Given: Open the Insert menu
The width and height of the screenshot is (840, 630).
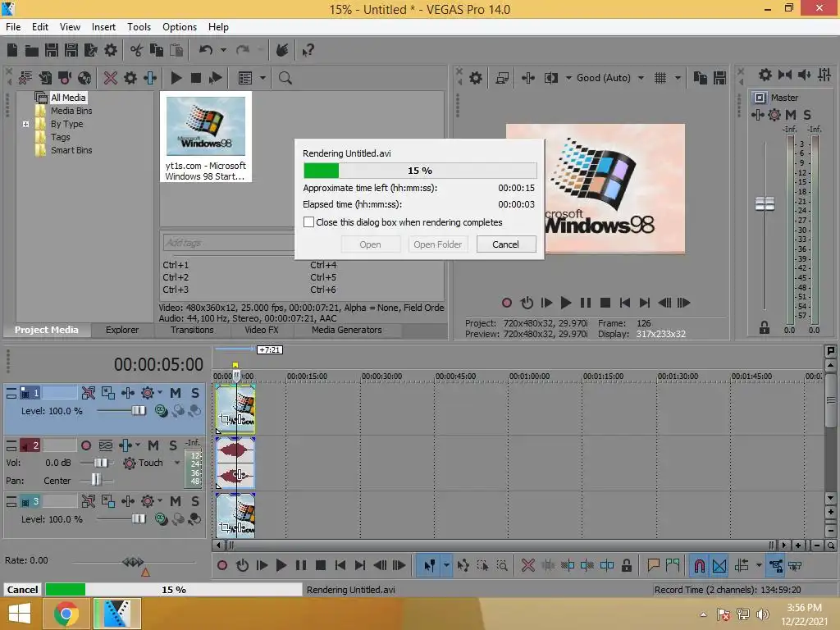Looking at the screenshot, I should pos(103,27).
